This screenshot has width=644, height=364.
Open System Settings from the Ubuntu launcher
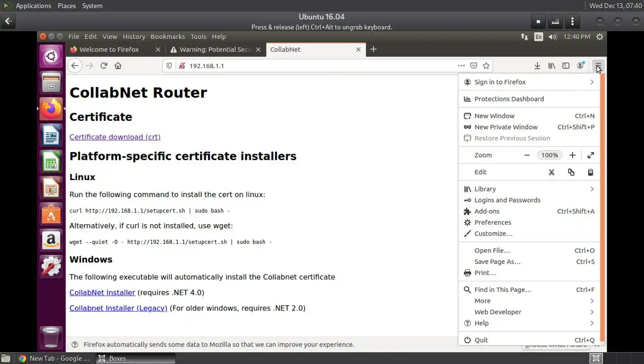[51, 266]
